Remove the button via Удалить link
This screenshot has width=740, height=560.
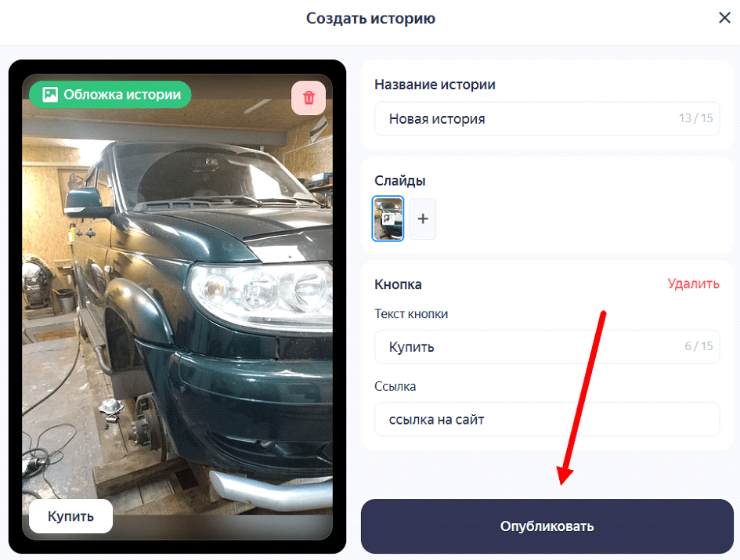(693, 284)
